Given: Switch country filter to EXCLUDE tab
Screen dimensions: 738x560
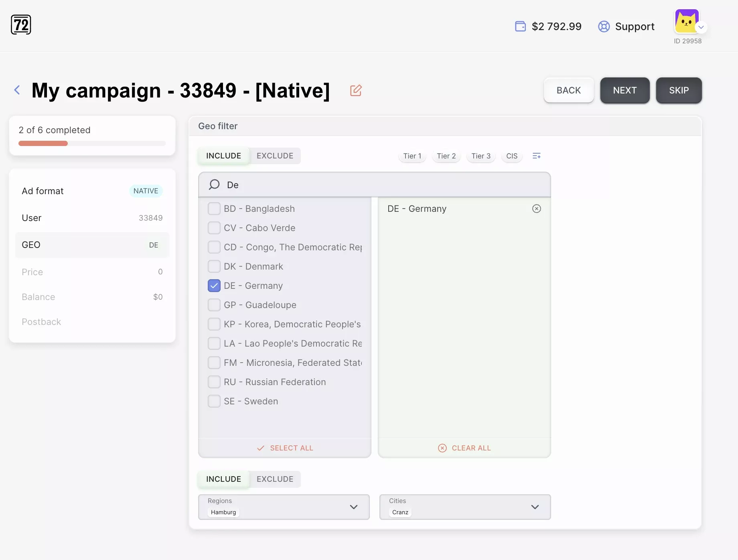Looking at the screenshot, I should (x=275, y=156).
